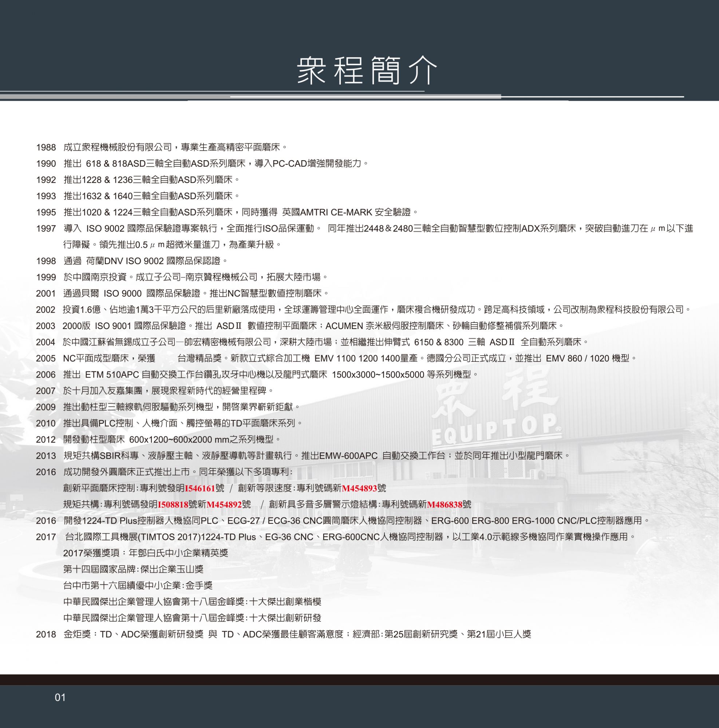Click the 2006 ETM 510APC line
This screenshot has width=719, height=728.
pyautogui.click(x=257, y=375)
